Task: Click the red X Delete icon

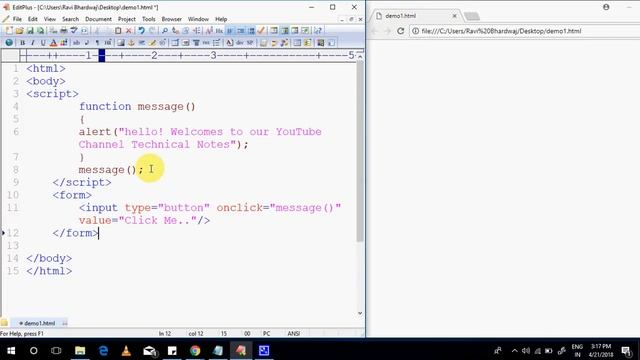Action: click(129, 31)
